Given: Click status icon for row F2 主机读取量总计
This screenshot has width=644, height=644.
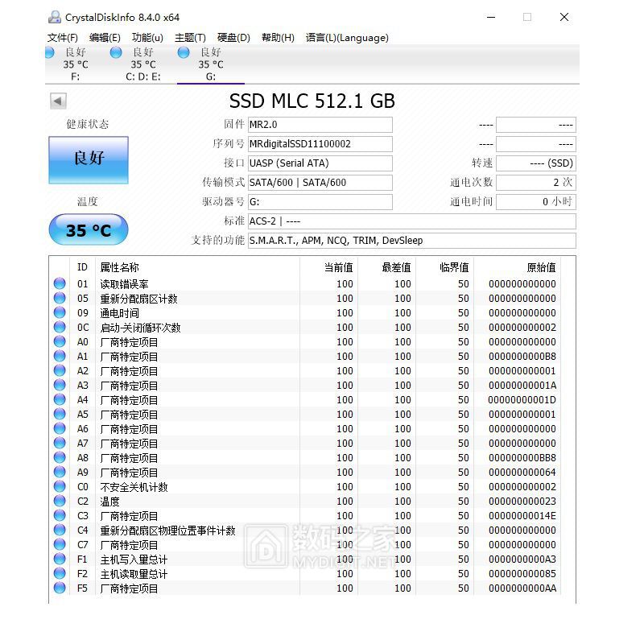Looking at the screenshot, I should (x=60, y=573).
